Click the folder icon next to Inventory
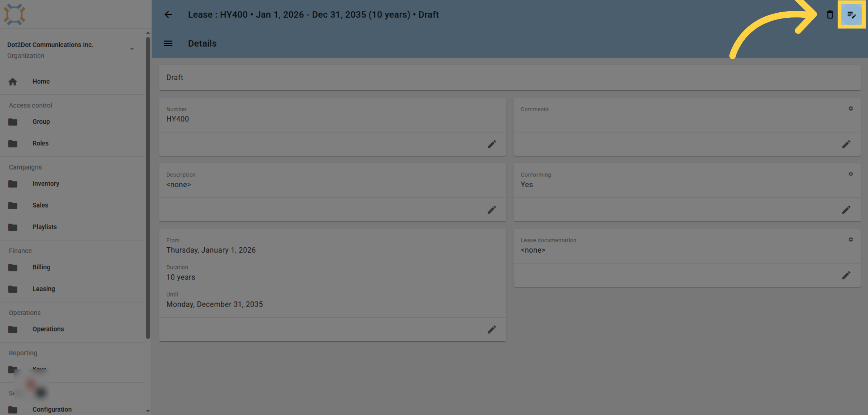Image resolution: width=868 pixels, height=415 pixels. pos(13,184)
